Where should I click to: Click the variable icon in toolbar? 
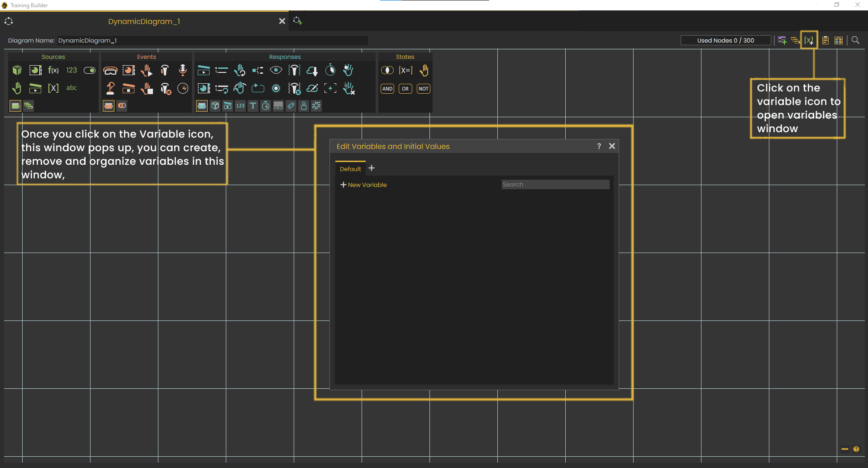click(809, 40)
